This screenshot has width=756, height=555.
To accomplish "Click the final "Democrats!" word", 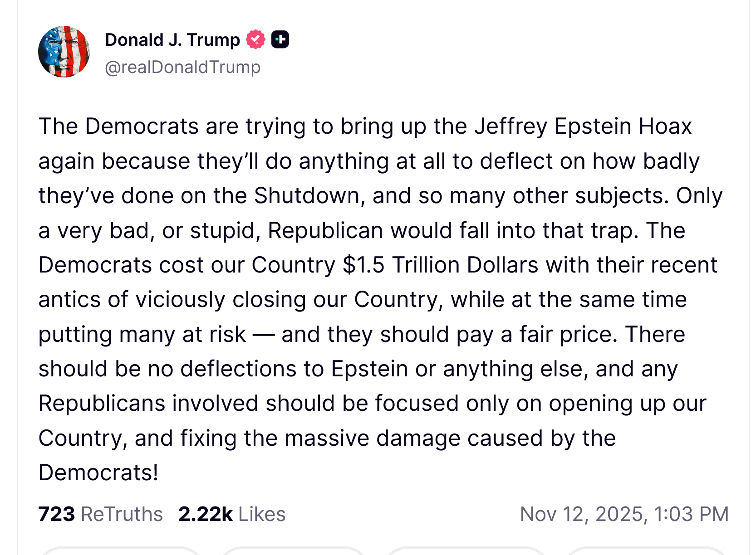I will point(98,472).
